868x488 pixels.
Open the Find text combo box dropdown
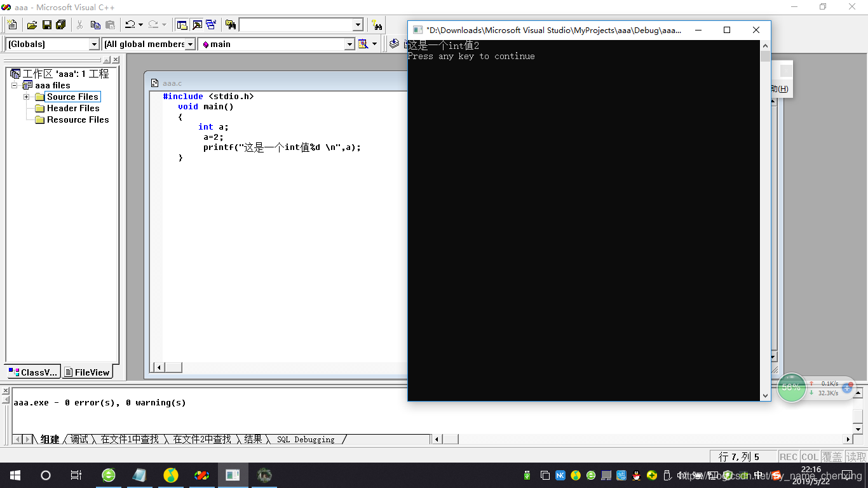[358, 25]
